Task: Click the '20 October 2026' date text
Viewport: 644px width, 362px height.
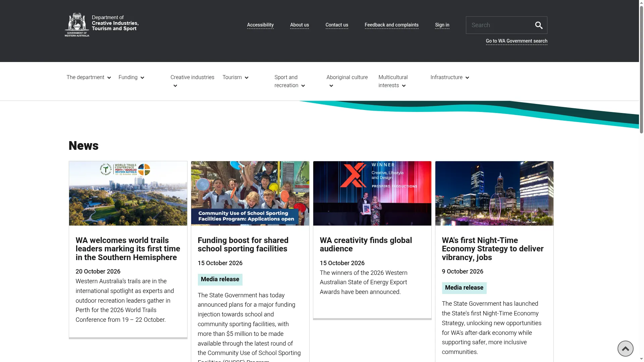Action: pos(98,271)
